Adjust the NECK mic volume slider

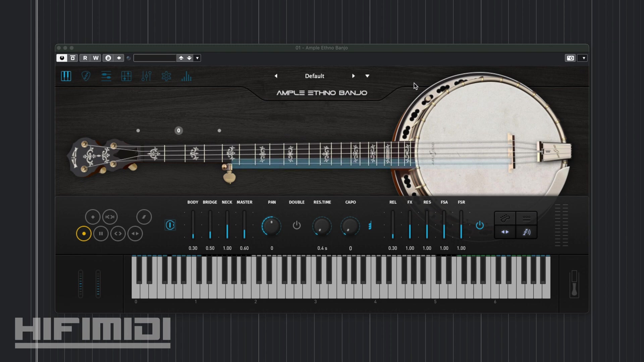point(227,225)
